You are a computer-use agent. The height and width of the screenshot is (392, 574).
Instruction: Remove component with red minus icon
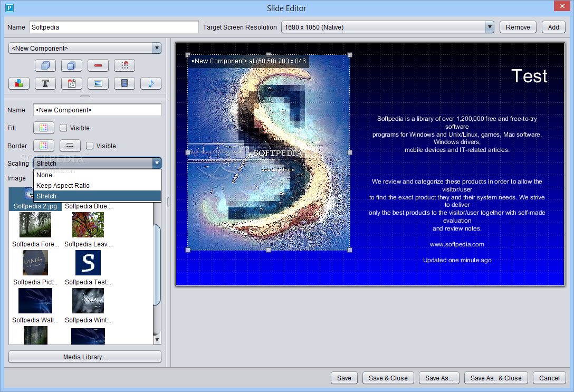pos(98,65)
